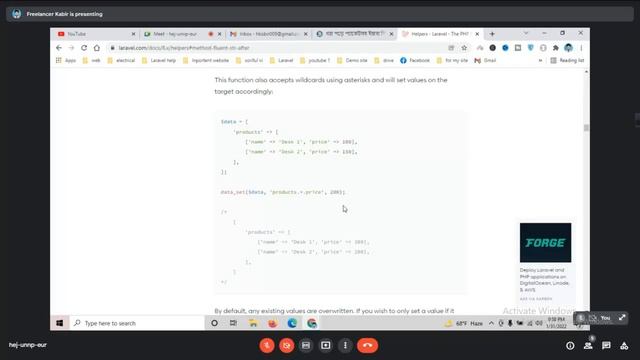
Task: Open Apps bookmarks shortcut
Action: tap(66, 60)
